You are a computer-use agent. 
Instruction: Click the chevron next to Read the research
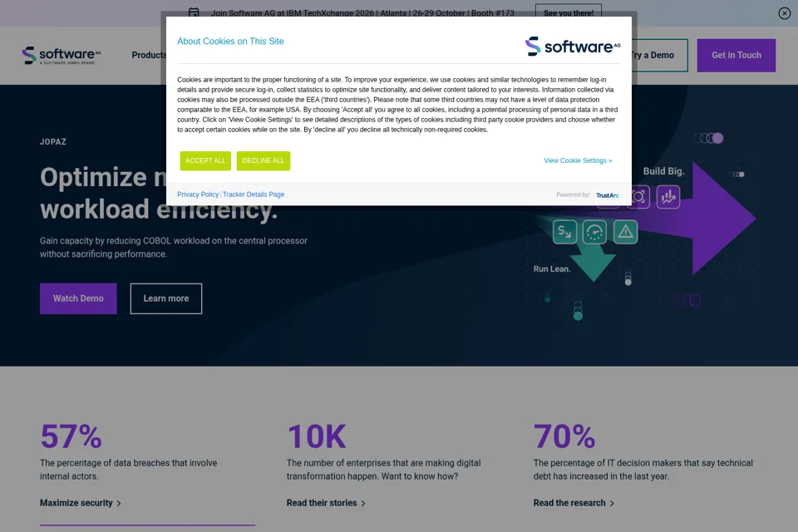(612, 504)
